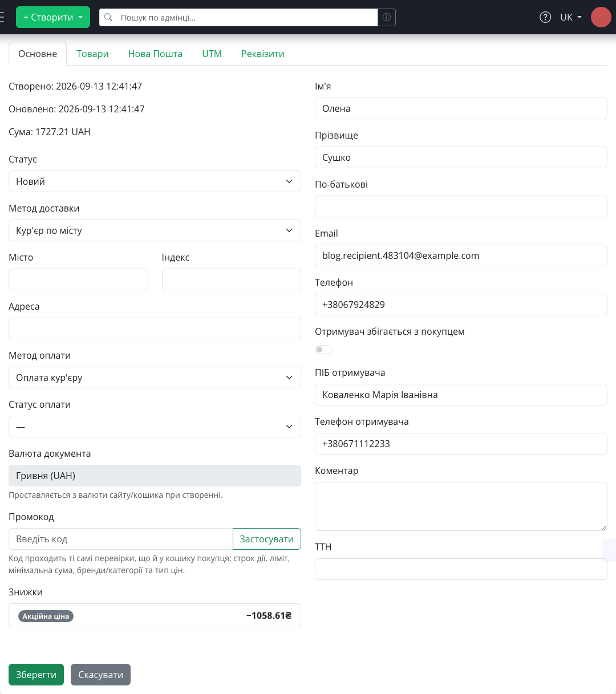The image size is (616, 694).
Task: Switch to the Нова Пошта tab
Action: coord(155,54)
